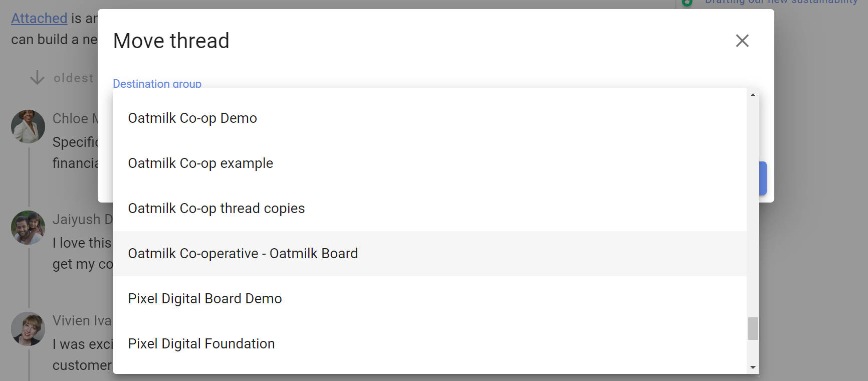Open the Attached link
This screenshot has height=381, width=868.
tap(39, 19)
